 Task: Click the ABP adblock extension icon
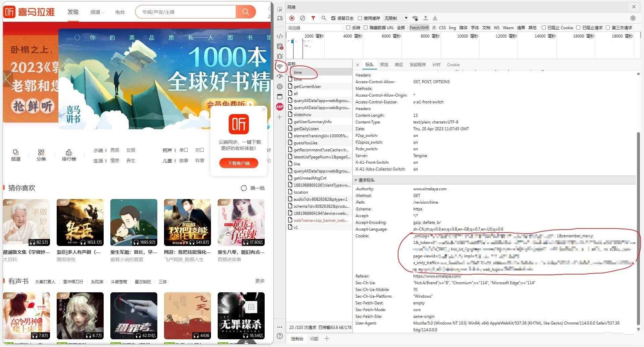tap(280, 107)
